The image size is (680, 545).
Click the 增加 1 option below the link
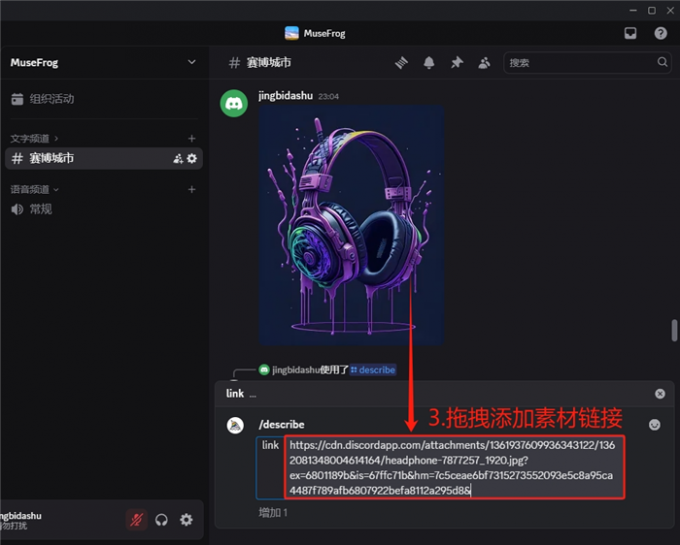tap(273, 512)
